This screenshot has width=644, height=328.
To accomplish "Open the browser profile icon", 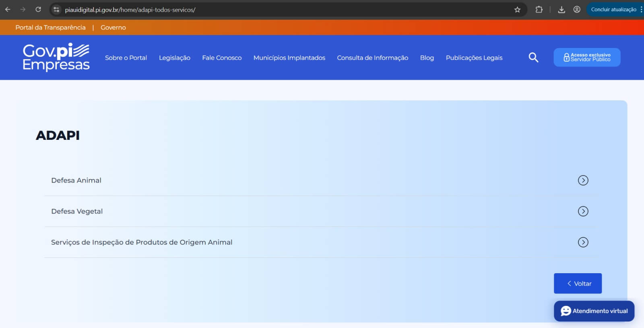I will point(577,10).
